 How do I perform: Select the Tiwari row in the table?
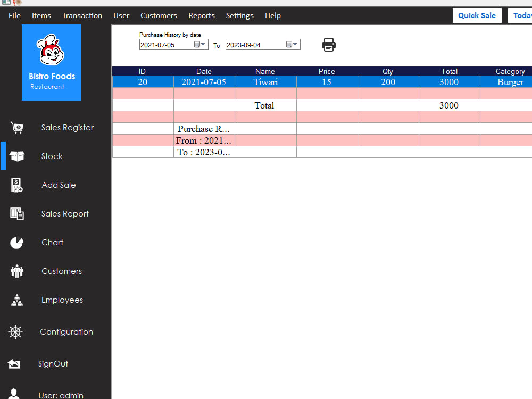[264, 82]
